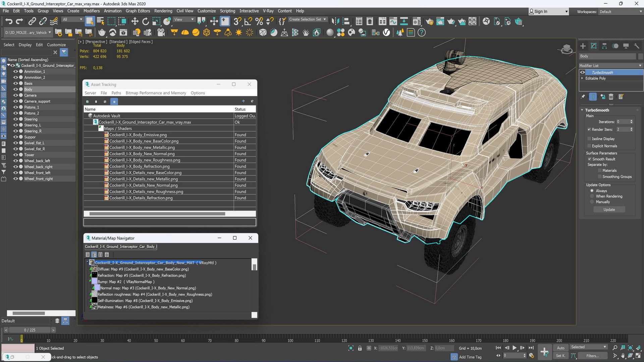
Task: Click the Undo arrow icon
Action: (x=9, y=21)
